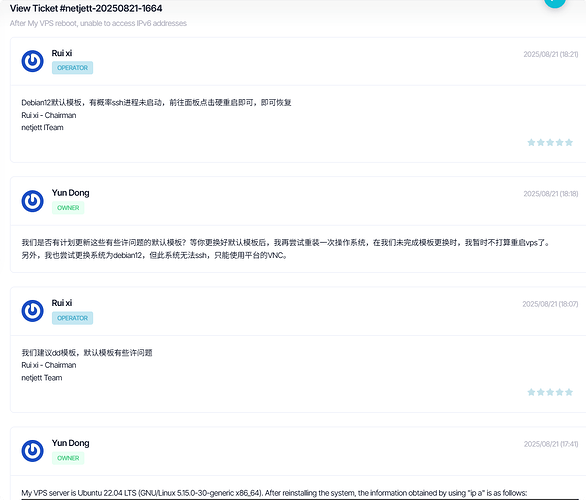The height and width of the screenshot is (500, 586).
Task: Click the ticket title 'View Ticket #netjett-20250821-1664'
Action: click(86, 8)
